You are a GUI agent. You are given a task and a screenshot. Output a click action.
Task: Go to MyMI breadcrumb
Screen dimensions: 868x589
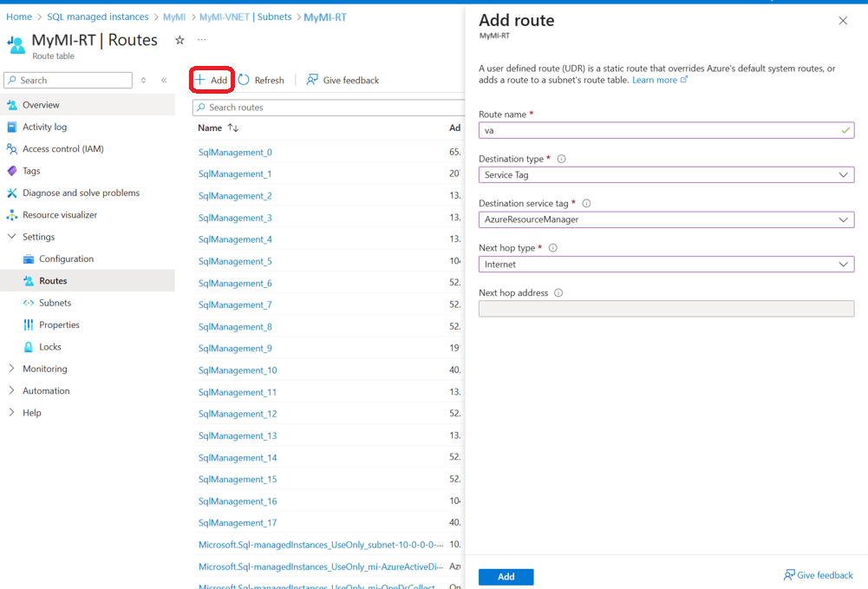pyautogui.click(x=173, y=17)
